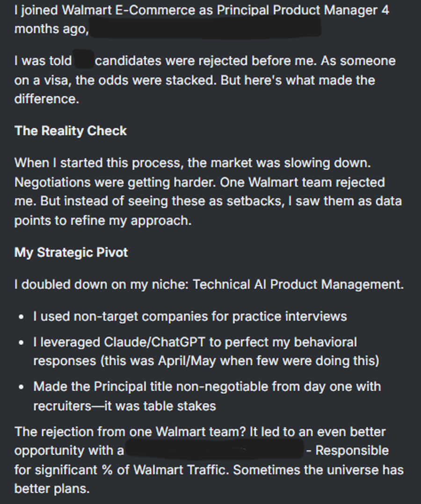
Task: Click the sentence "Sometimes the universe has better plans"
Action: 318,470
